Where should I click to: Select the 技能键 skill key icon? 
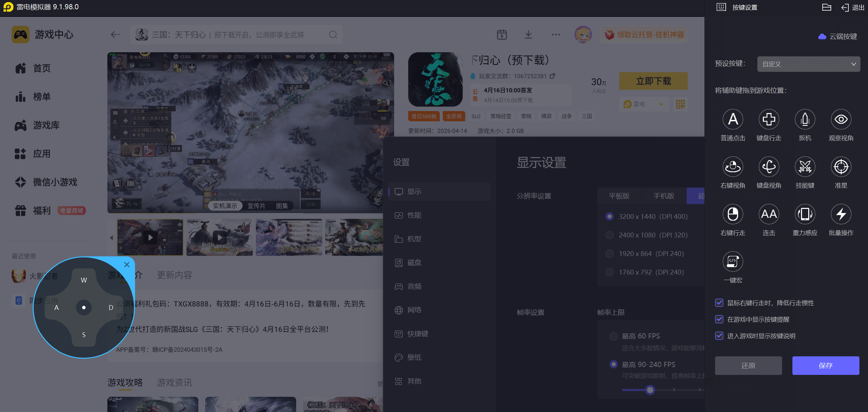pos(805,167)
